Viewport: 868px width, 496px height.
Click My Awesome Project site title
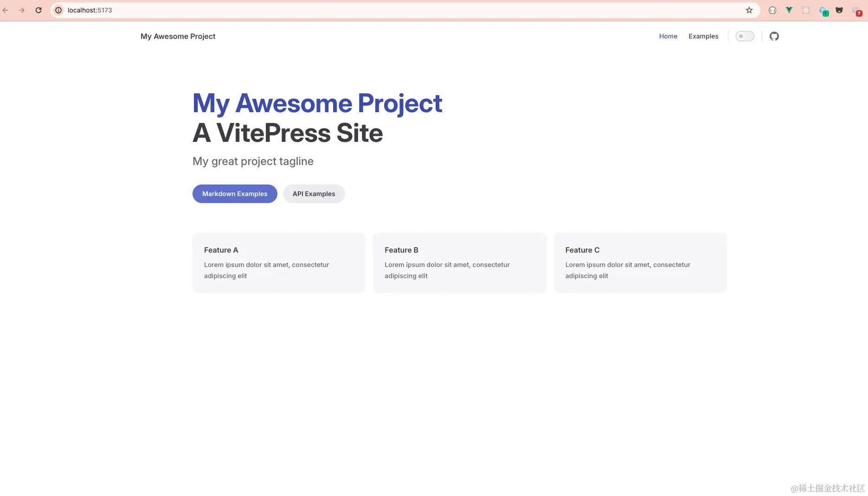click(178, 36)
